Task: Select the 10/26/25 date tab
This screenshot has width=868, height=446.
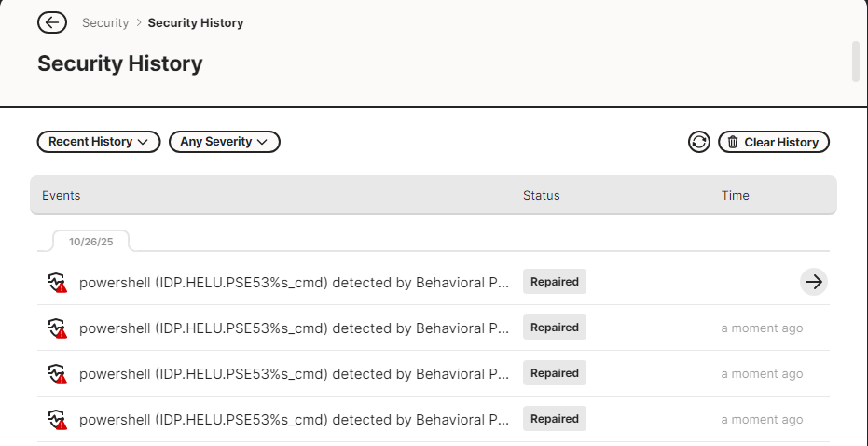Action: point(90,241)
